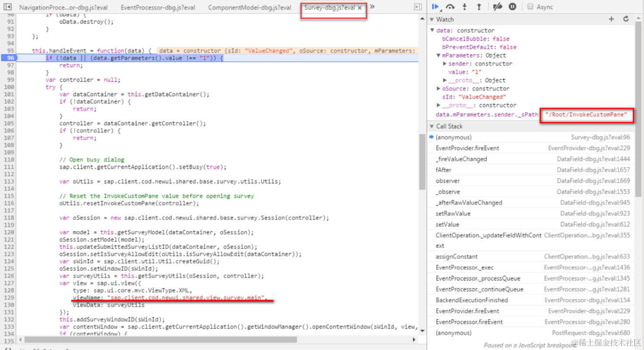The width and height of the screenshot is (644, 350).
Task: Select the data.mParameters.sender._sPath watch expression
Action: coord(487,115)
